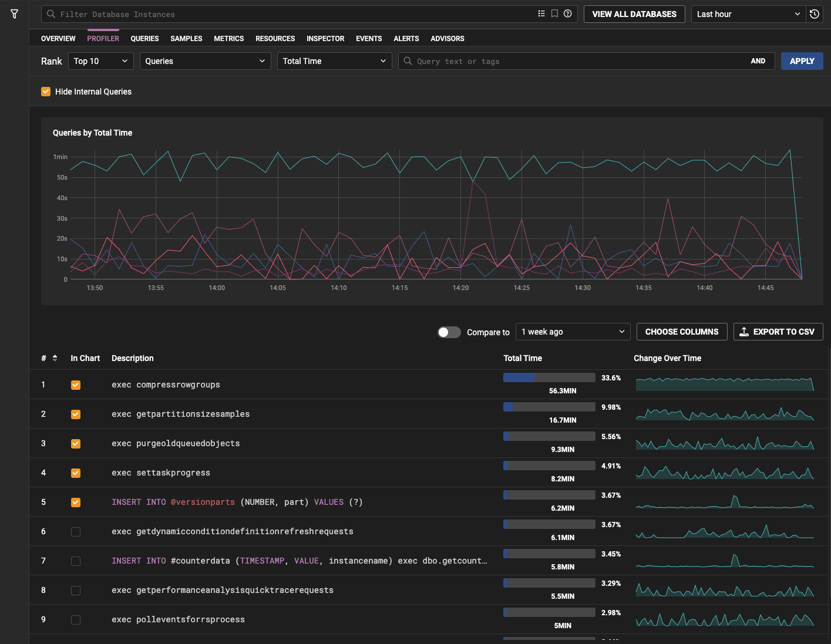Uncheck Hide Internal Queries checkbox
Screen dimensions: 831x644
click(x=46, y=92)
